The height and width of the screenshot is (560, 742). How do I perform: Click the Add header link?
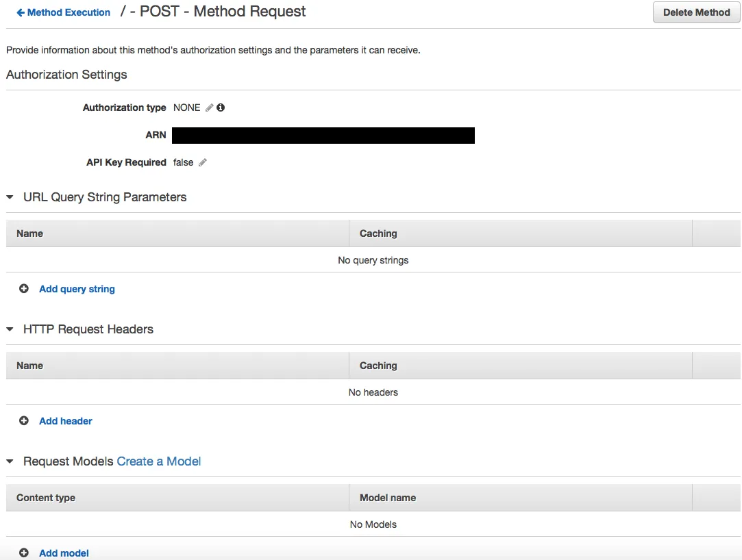(66, 421)
